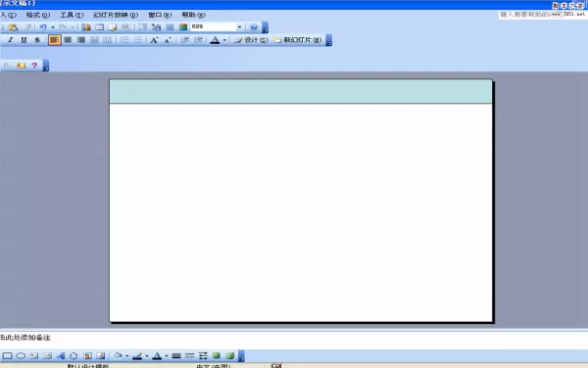This screenshot has width=588, height=368.
Task: Toggle Underline formatting
Action: 24,40
